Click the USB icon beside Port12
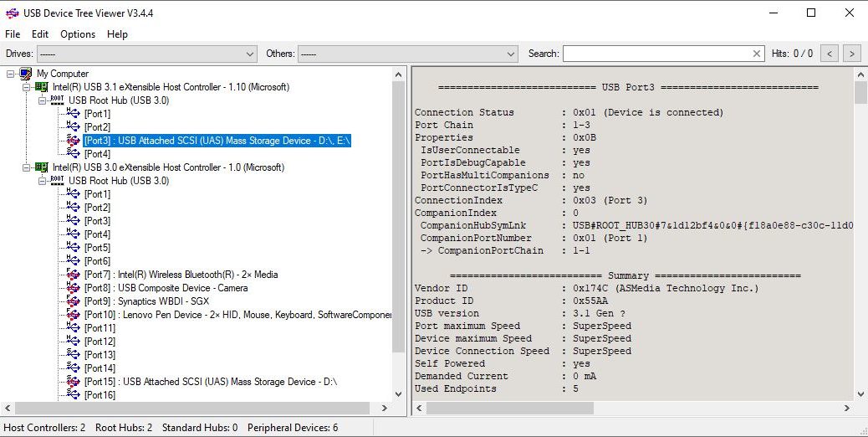868x437 pixels. [x=73, y=342]
